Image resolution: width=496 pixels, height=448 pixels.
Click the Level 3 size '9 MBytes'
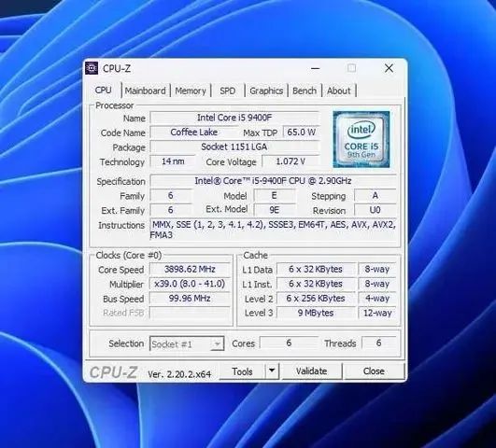(316, 313)
